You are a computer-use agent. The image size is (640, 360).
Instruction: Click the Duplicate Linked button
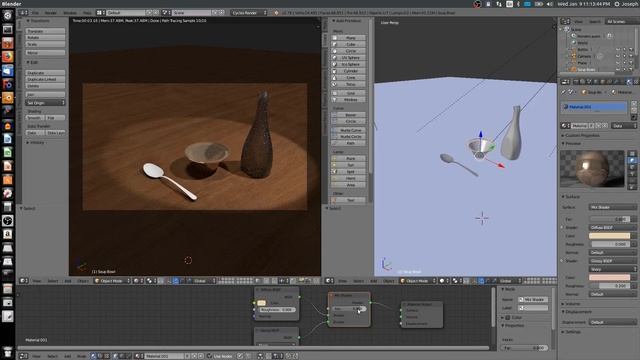(x=45, y=79)
